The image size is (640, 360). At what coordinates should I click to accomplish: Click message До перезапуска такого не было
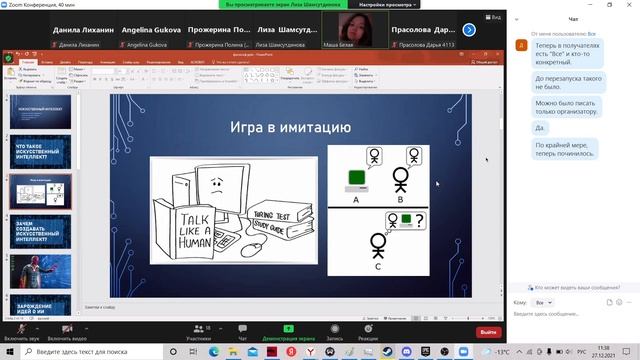click(568, 82)
